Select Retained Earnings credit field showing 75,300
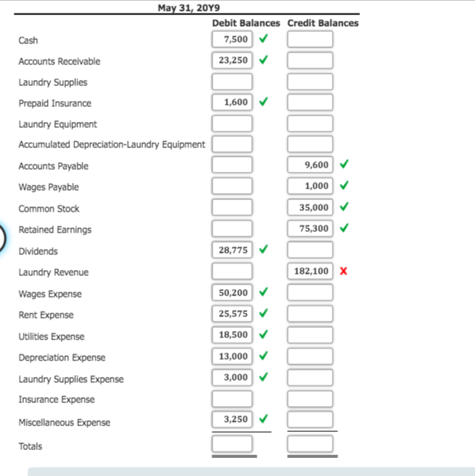Image resolution: width=475 pixels, height=476 pixels. [310, 228]
